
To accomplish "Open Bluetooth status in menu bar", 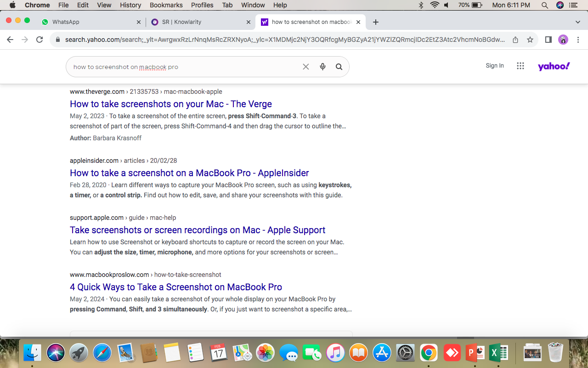I will click(x=421, y=5).
